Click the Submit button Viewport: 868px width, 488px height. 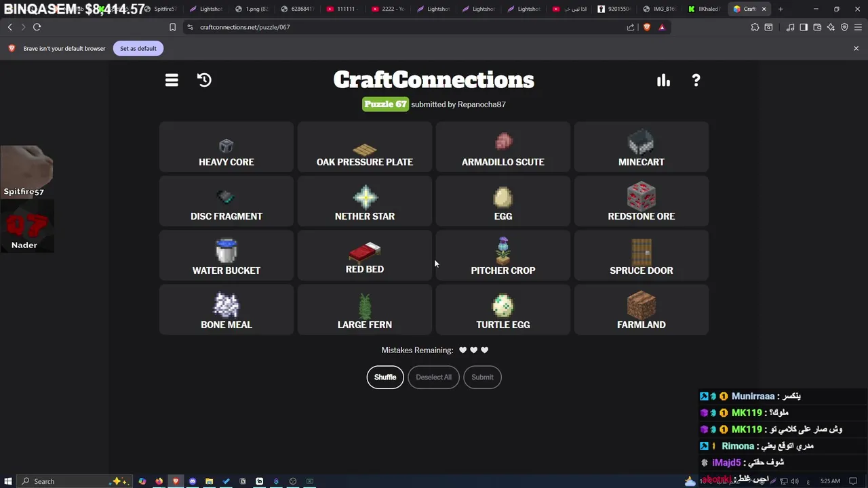(482, 377)
